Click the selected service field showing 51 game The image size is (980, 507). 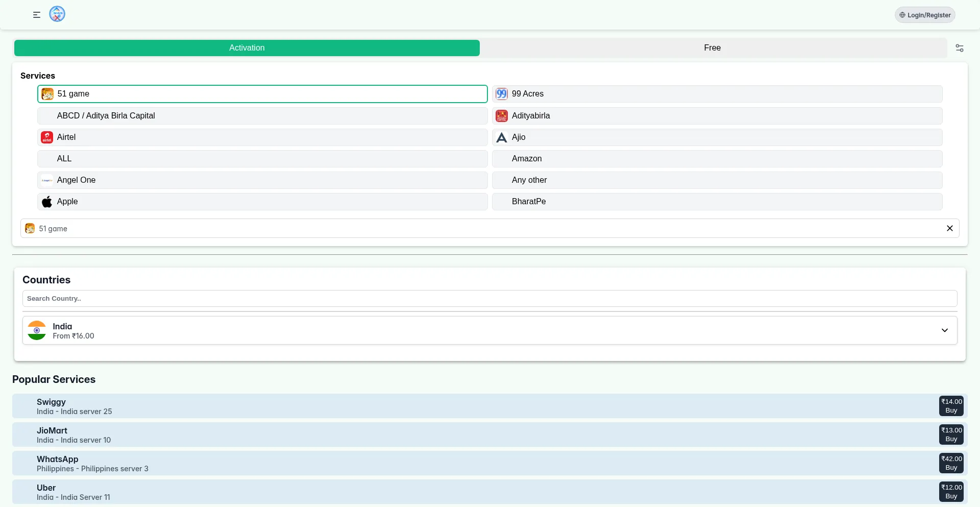(x=490, y=228)
